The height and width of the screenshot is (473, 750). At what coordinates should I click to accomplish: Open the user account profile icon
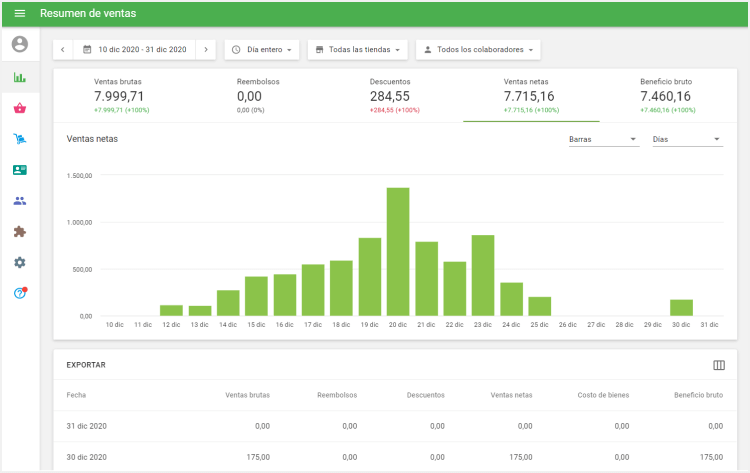[20, 45]
